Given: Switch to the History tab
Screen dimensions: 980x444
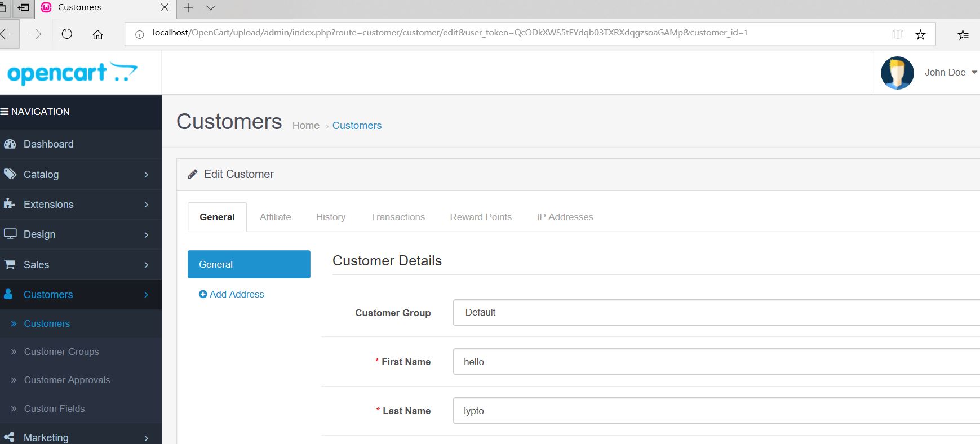Looking at the screenshot, I should (331, 217).
